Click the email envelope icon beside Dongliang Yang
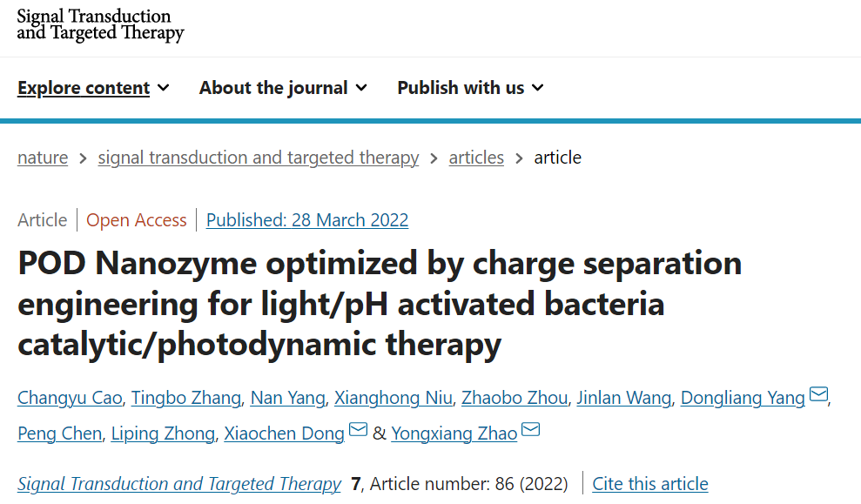This screenshot has width=861, height=504. [818, 393]
